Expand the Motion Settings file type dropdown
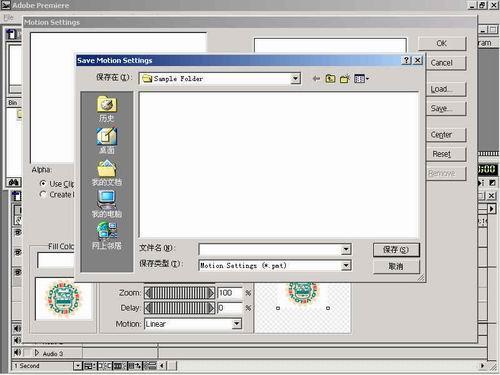Image resolution: width=500 pixels, height=375 pixels. [346, 266]
